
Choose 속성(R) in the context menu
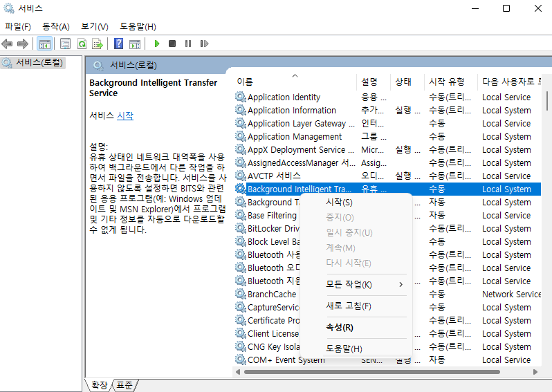coord(356,327)
